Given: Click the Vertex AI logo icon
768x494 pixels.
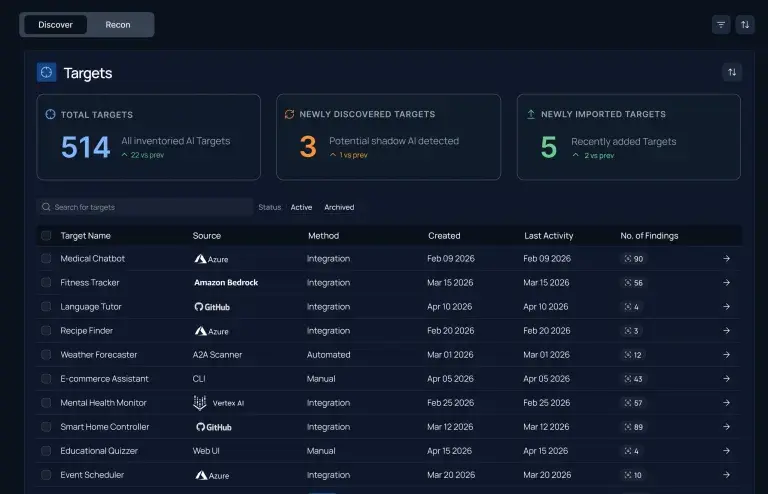Looking at the screenshot, I should click(199, 402).
